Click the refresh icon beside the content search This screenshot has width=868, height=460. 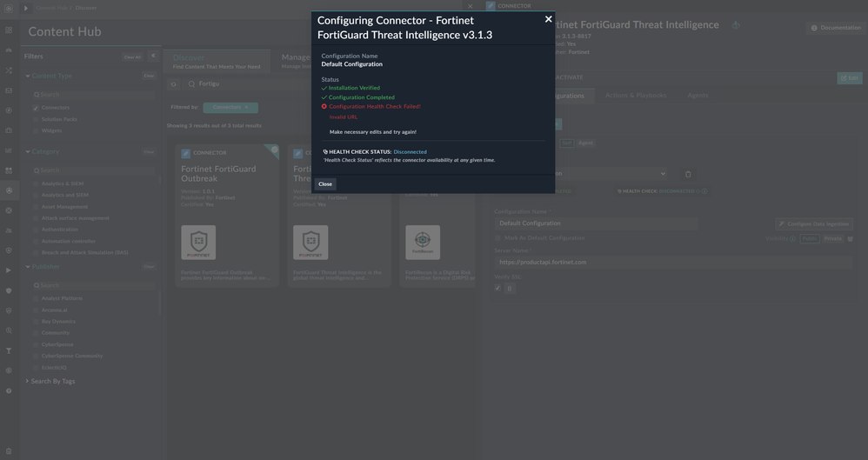pyautogui.click(x=173, y=84)
